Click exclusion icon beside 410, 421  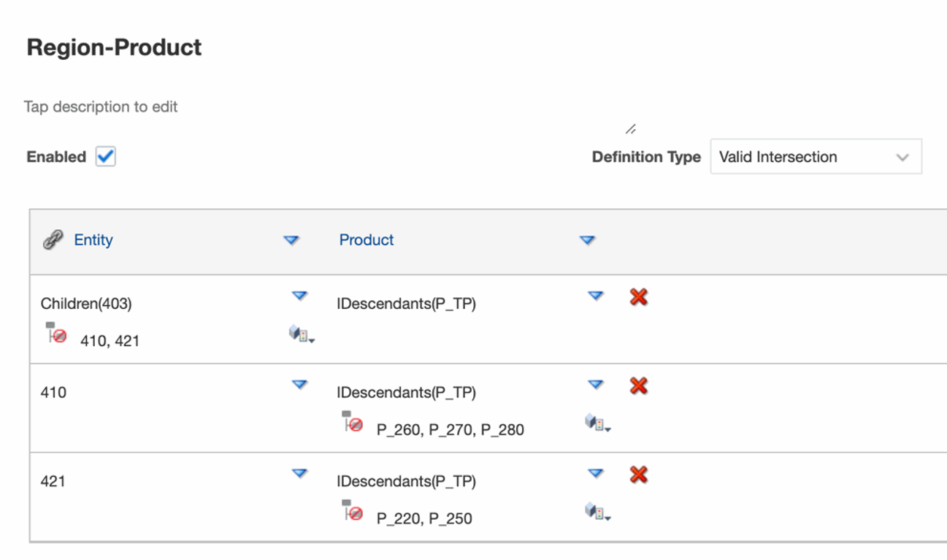coord(56,333)
